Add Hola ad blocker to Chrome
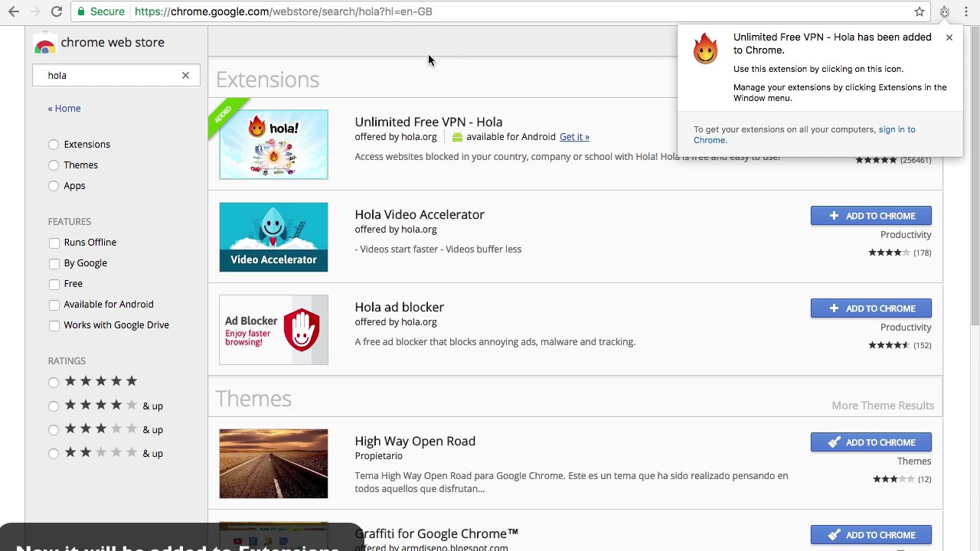Image resolution: width=980 pixels, height=551 pixels. click(x=871, y=308)
